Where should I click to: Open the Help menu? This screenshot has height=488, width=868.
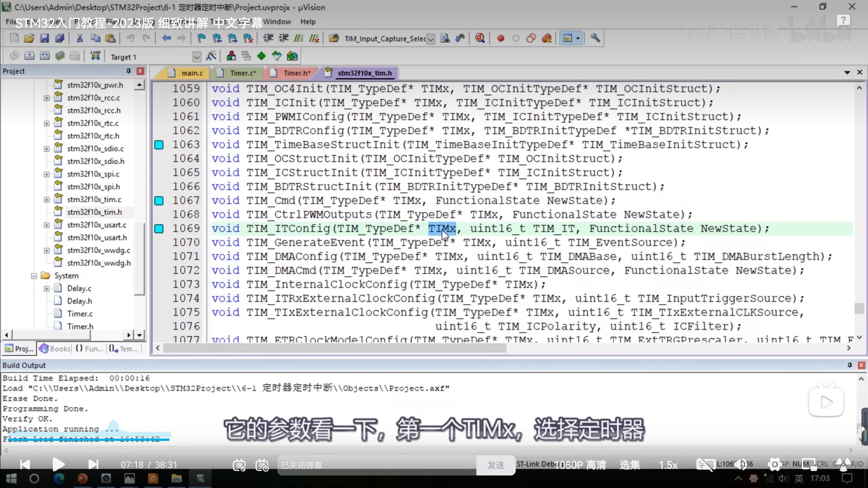pyautogui.click(x=308, y=22)
